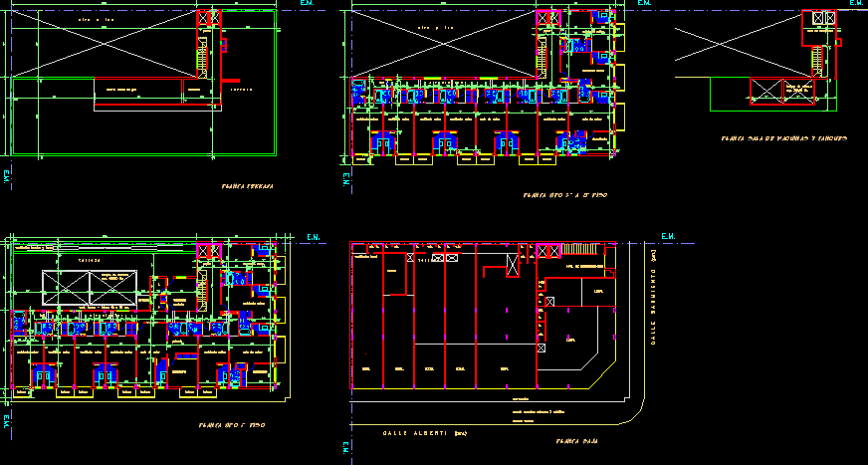The image size is (868, 465).
Task: Select the first floor type plan title
Action: point(224,425)
